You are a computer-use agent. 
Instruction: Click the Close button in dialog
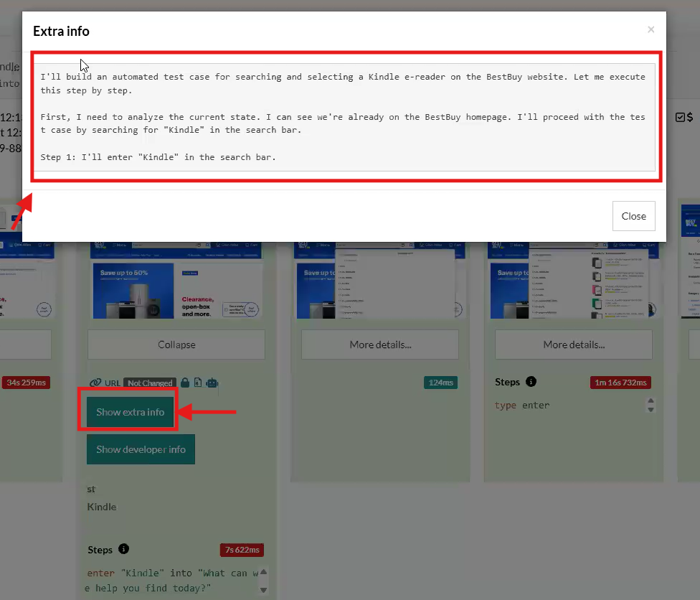point(633,216)
